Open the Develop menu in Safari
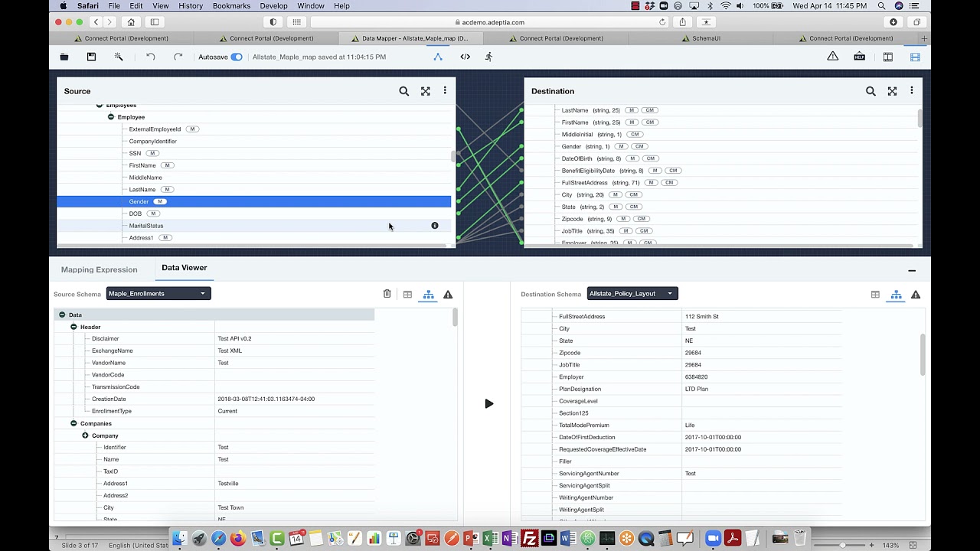The width and height of the screenshot is (980, 551). coord(273,5)
